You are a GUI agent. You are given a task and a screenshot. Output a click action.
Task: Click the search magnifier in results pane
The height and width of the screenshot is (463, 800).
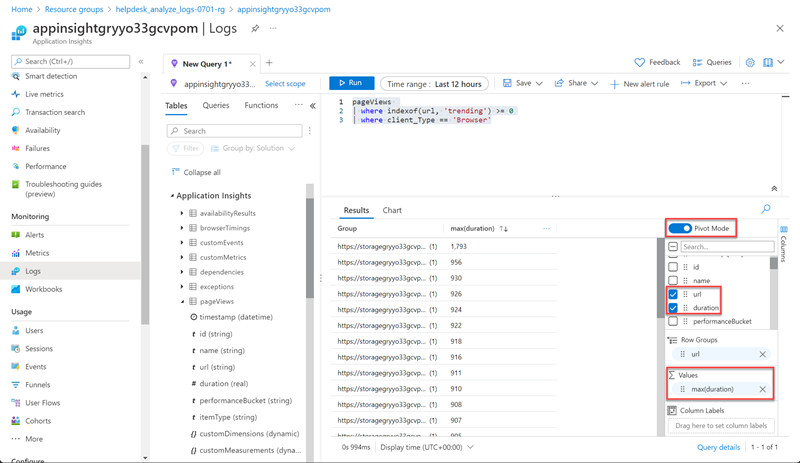[766, 209]
